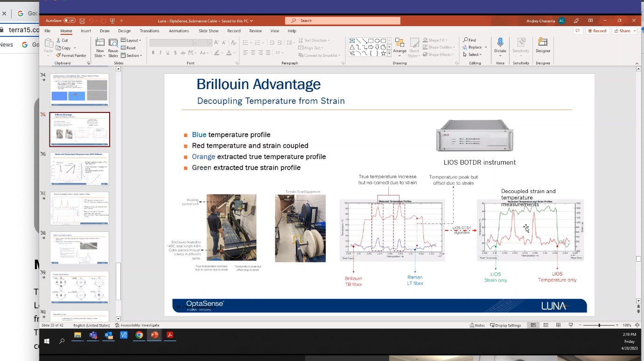
Task: Click the text highlight color button
Action: [x=217, y=53]
